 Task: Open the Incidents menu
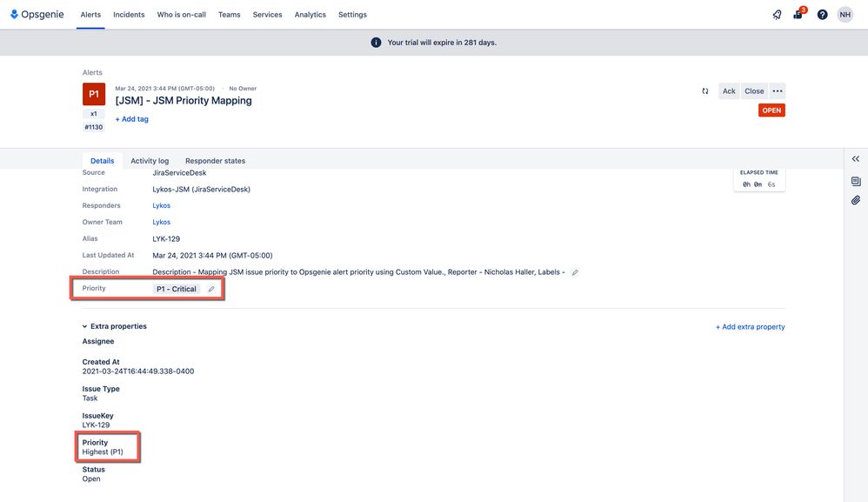[x=129, y=15]
